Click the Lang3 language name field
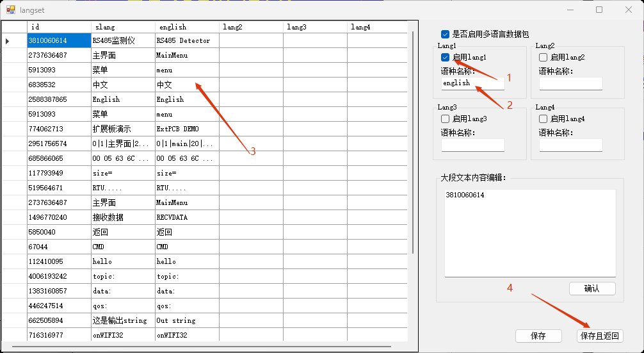This screenshot has width=644, height=353. pos(472,145)
